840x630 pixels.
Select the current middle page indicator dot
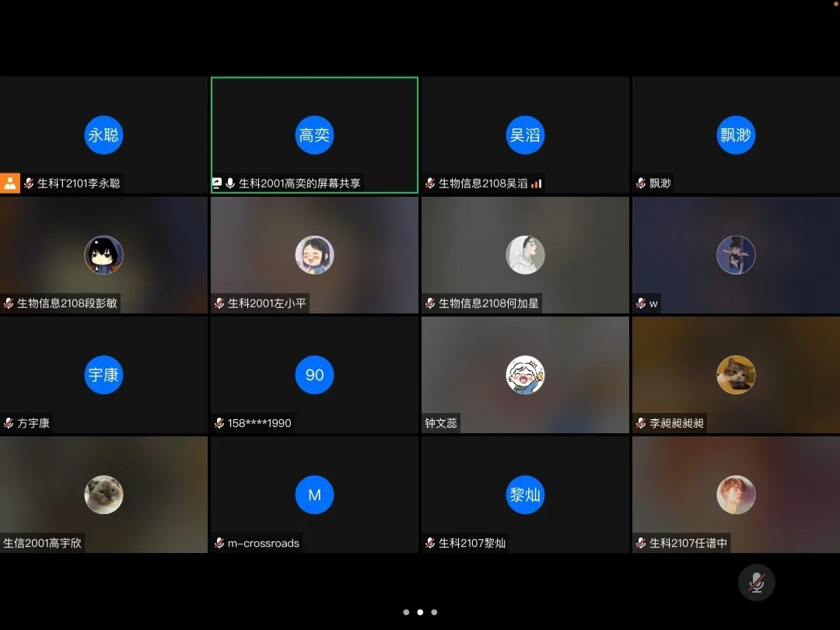pyautogui.click(x=420, y=612)
